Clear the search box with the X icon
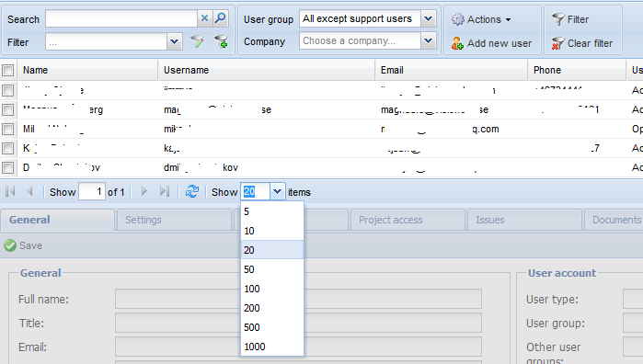This screenshot has width=643, height=364. click(x=204, y=18)
